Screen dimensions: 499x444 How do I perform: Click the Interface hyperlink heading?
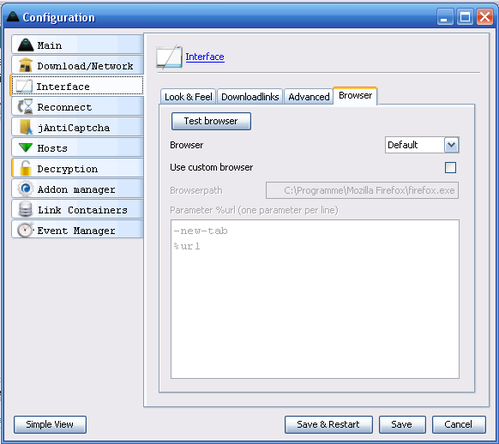[x=205, y=57]
